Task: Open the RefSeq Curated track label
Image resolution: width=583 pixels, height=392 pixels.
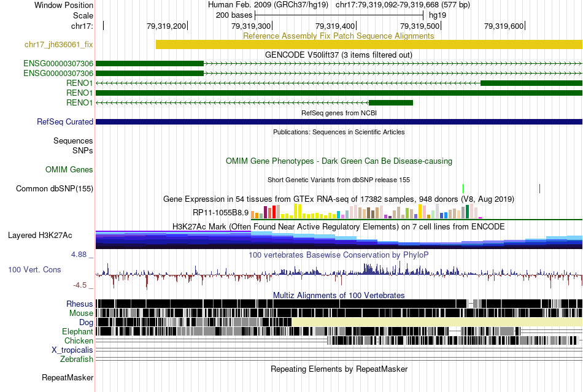Action: (64, 122)
